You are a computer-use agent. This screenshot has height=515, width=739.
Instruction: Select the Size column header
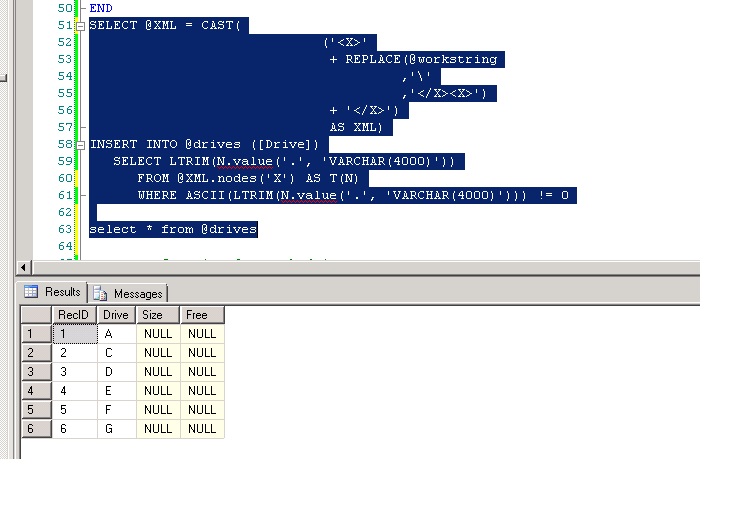(158, 315)
